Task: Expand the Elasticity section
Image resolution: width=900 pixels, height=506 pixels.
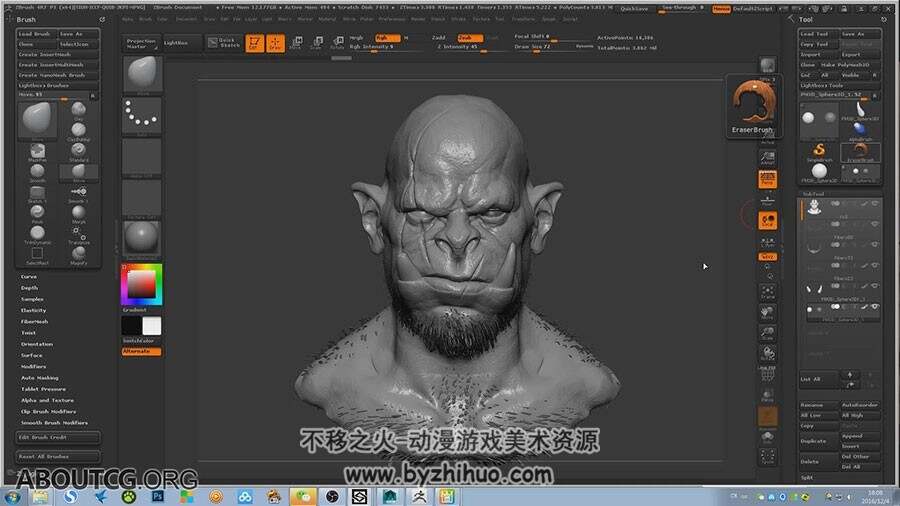Action: pos(33,310)
